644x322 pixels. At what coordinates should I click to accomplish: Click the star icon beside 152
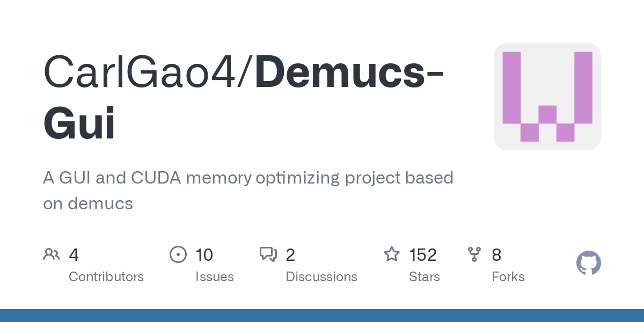click(x=392, y=254)
